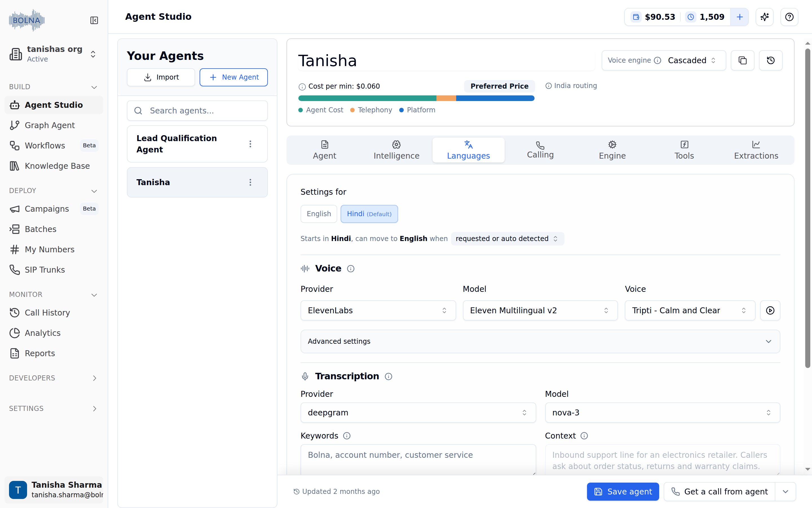
Task: Open dropdown arrow next to Get a call
Action: click(x=785, y=492)
